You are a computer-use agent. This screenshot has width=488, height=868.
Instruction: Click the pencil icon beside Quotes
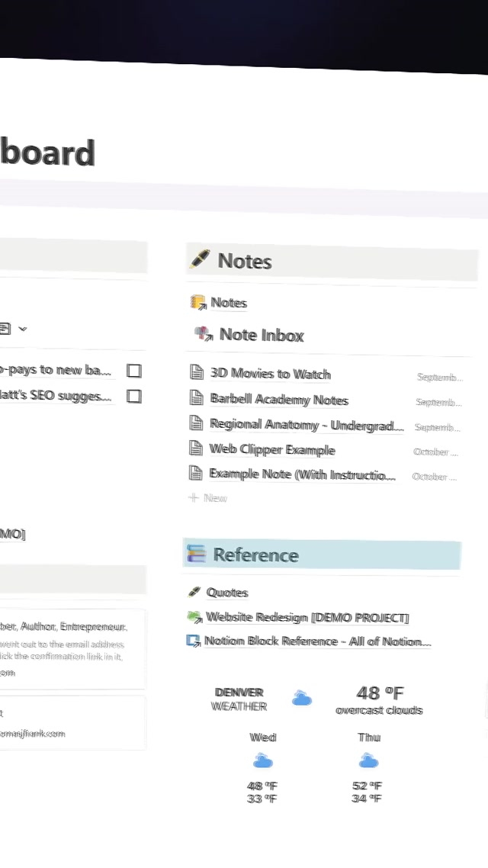point(194,592)
